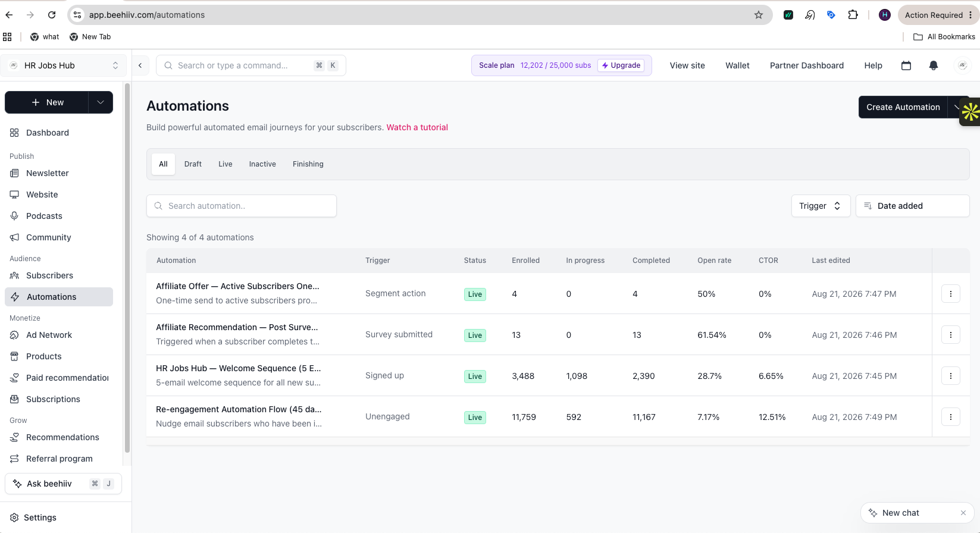Click the sidebar vertical scrollbar
Image resolution: width=980 pixels, height=533 pixels.
pyautogui.click(x=127, y=268)
